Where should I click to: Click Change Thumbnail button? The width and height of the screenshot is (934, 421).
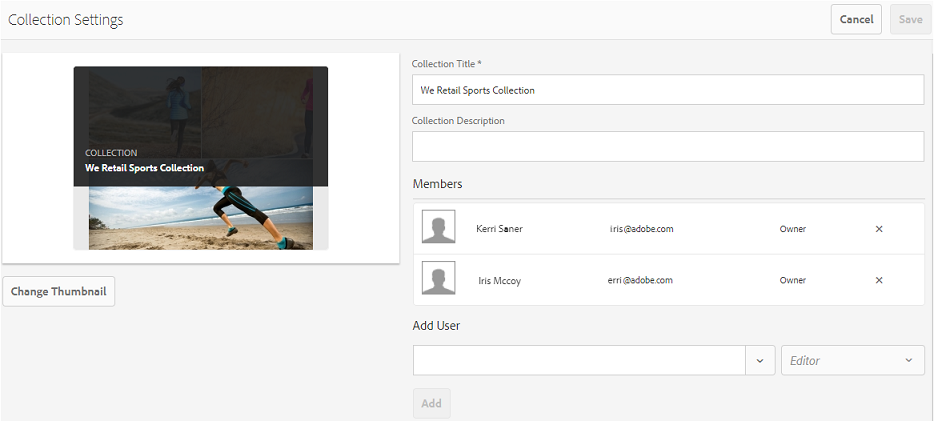click(x=58, y=292)
